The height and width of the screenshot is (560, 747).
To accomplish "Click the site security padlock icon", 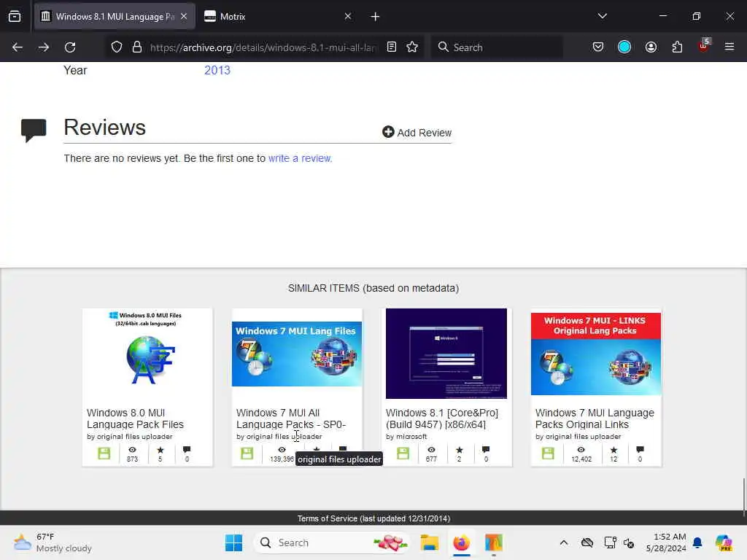I will (137, 47).
